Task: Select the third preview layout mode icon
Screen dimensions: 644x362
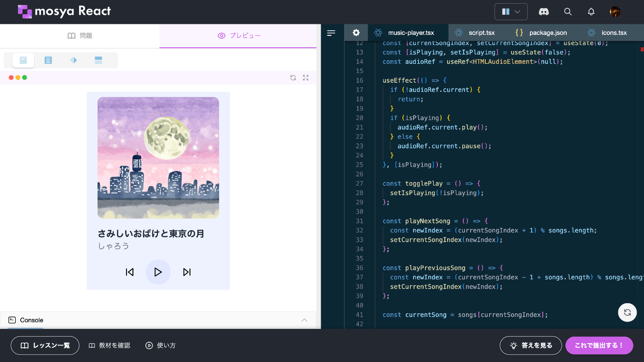Action: [73, 60]
